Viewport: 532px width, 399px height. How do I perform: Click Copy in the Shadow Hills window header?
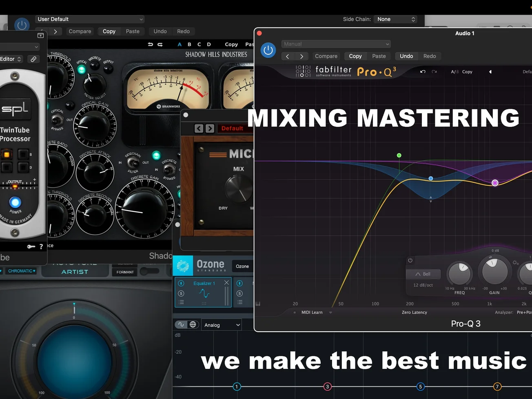click(x=109, y=31)
